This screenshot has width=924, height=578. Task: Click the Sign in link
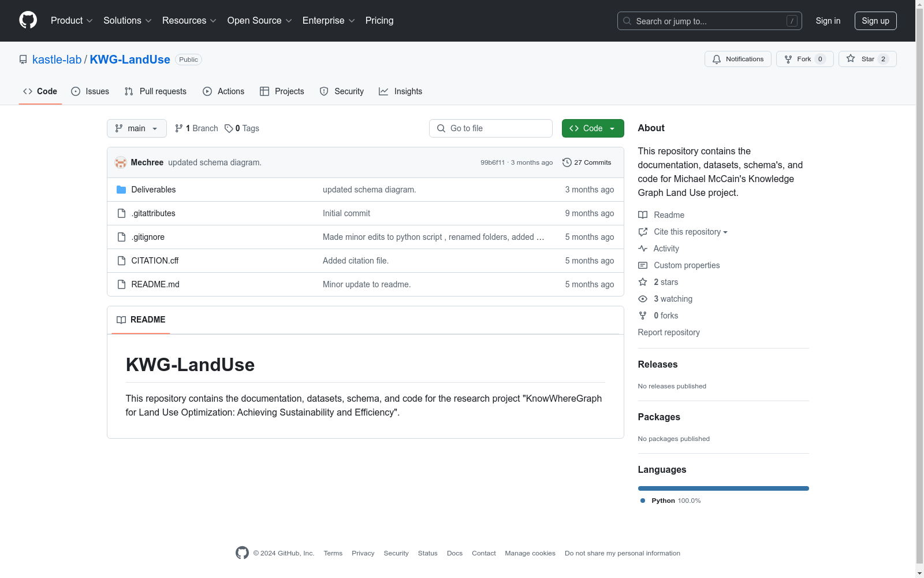point(828,21)
